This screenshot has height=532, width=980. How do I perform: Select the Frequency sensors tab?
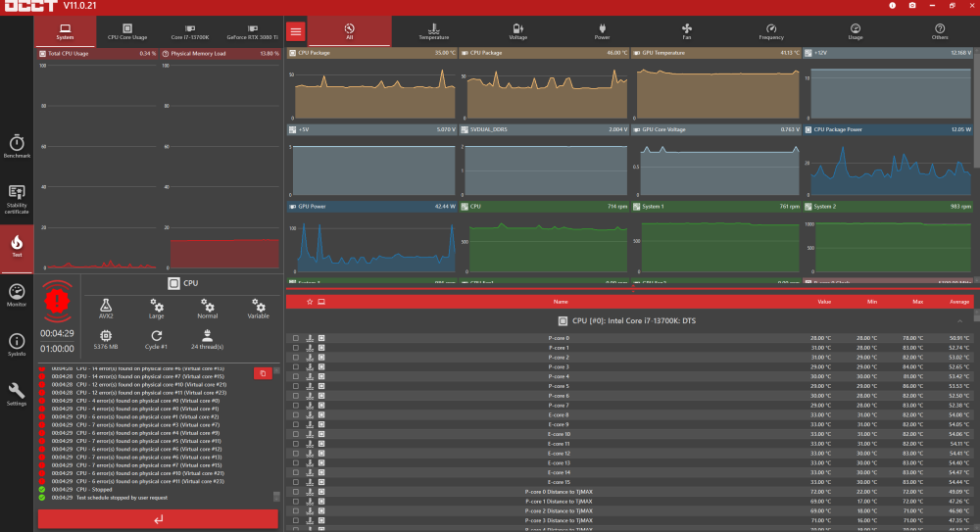point(771,31)
